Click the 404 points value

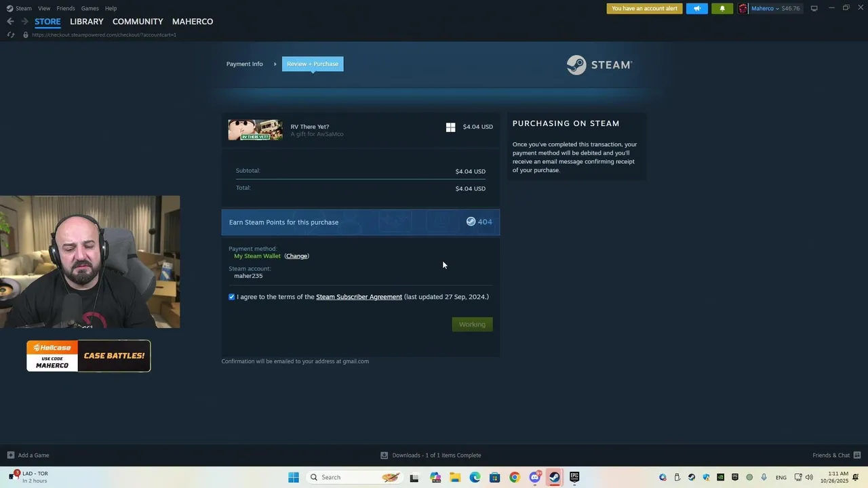(x=485, y=222)
